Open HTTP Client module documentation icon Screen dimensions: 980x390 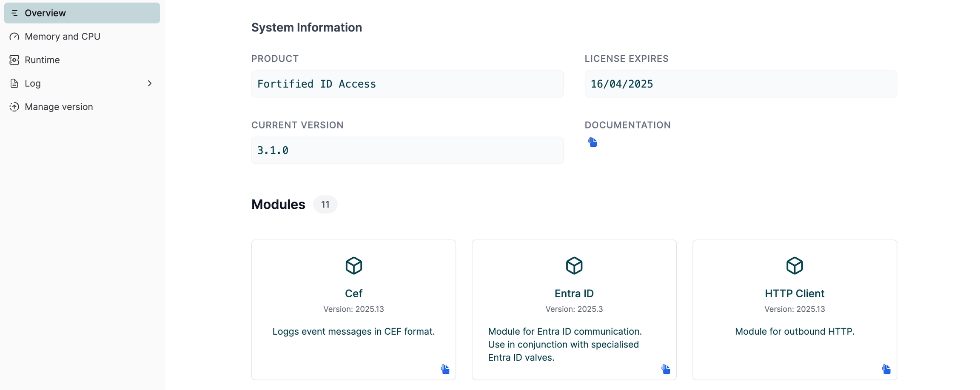[886, 369]
